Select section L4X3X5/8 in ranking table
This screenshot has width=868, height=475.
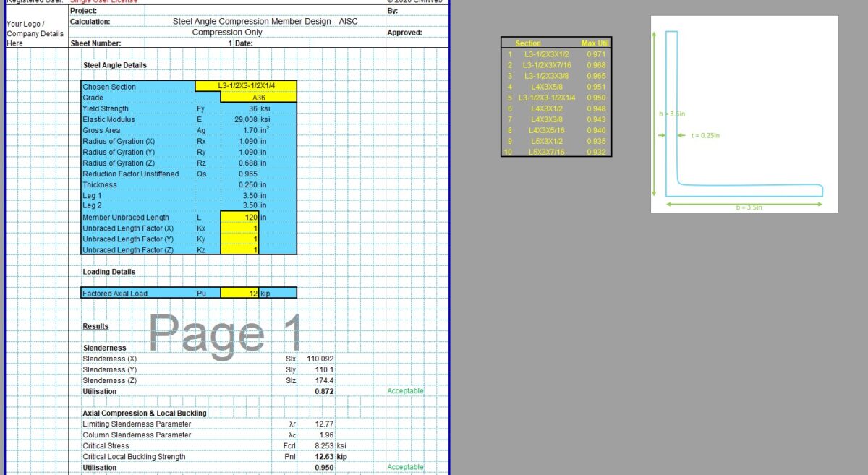click(x=547, y=87)
